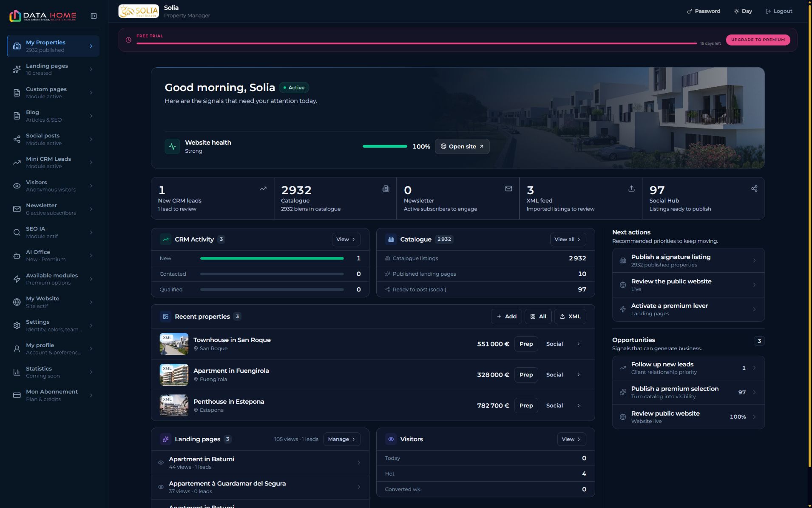Click the Website health 100% progress bar

[385, 146]
